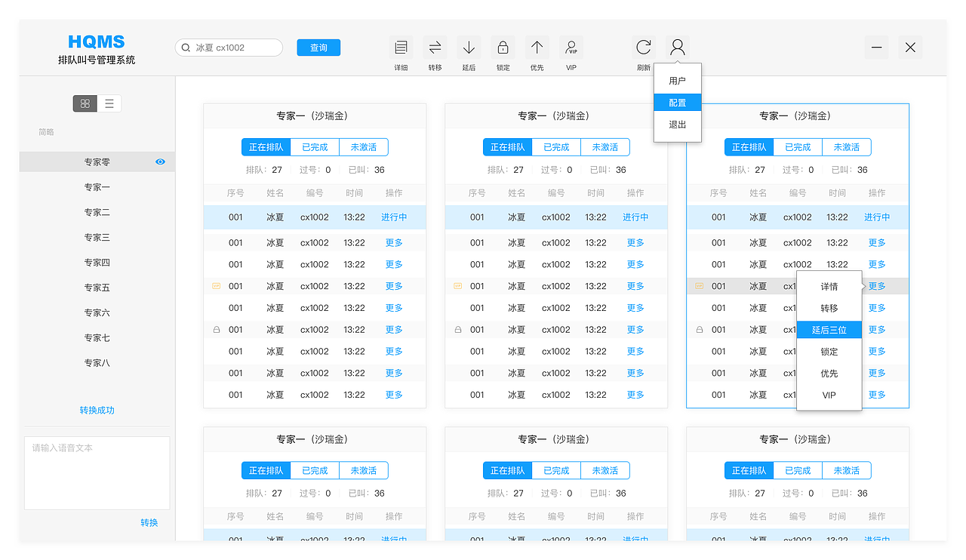
Task: Click the 转移 (transfer) toolbar icon
Action: click(x=435, y=47)
